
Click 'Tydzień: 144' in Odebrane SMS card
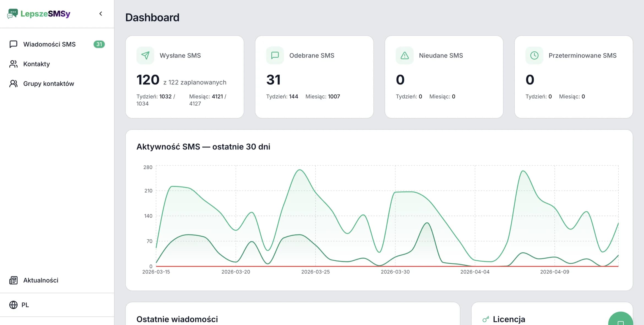click(x=282, y=97)
